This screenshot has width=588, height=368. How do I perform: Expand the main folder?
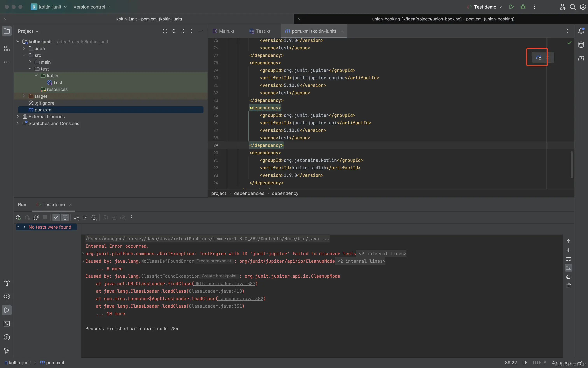[x=30, y=62]
